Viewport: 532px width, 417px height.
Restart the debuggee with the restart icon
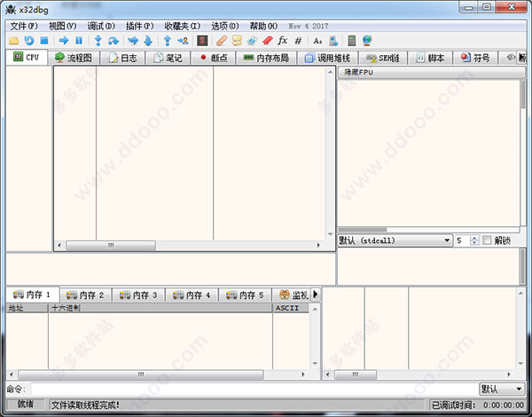(x=29, y=41)
